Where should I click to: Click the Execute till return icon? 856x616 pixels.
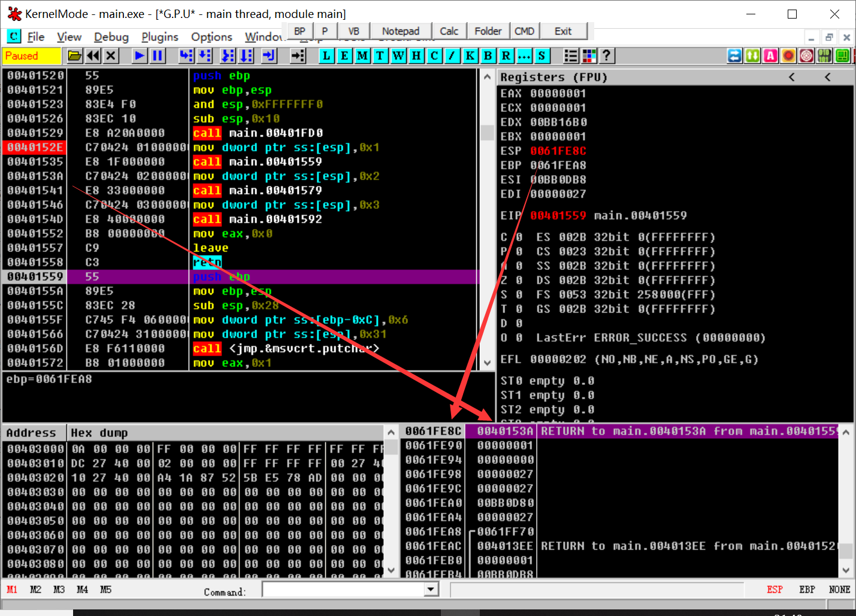tap(269, 56)
